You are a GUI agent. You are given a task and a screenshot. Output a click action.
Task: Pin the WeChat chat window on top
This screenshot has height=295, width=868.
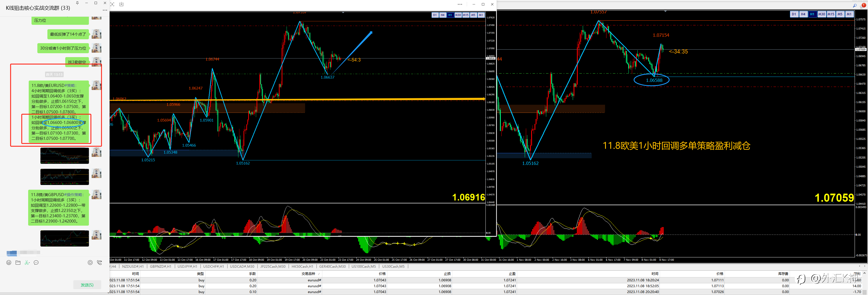point(78,3)
